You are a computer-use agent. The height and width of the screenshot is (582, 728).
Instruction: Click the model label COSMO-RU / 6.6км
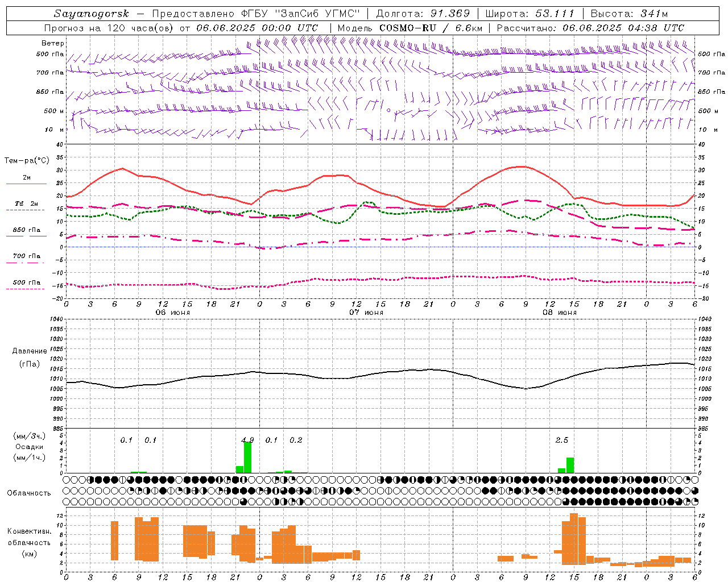tap(431, 28)
